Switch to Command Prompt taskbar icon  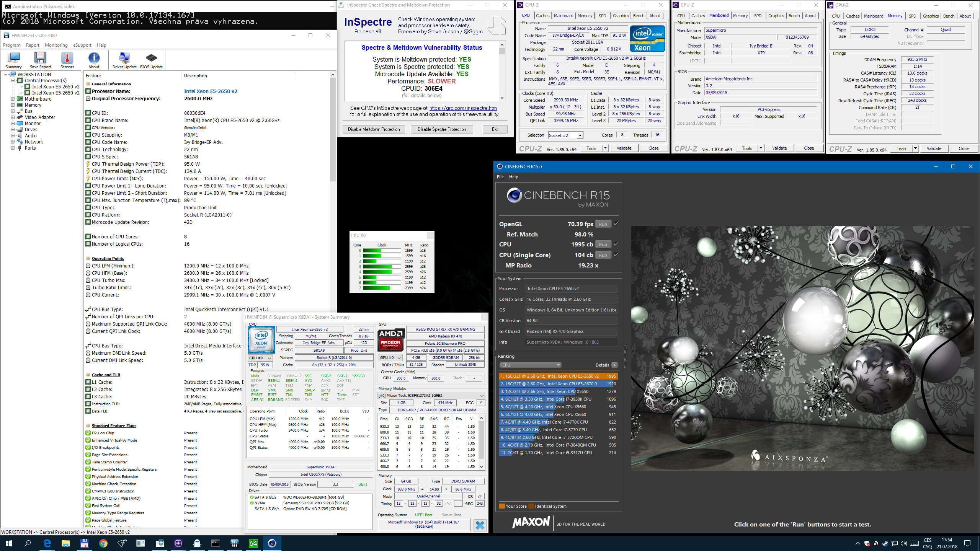(x=216, y=543)
